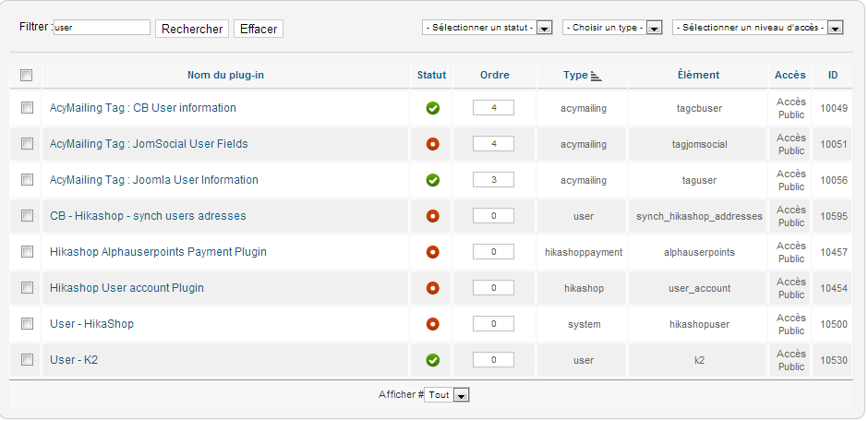
Task: Click disabled status icon for JomSocial User Fields
Action: (x=432, y=144)
